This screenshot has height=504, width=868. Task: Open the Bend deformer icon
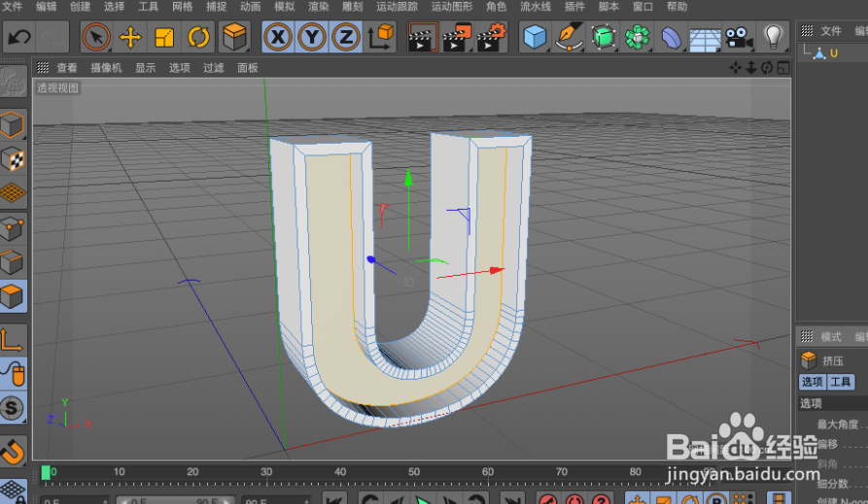pos(671,38)
